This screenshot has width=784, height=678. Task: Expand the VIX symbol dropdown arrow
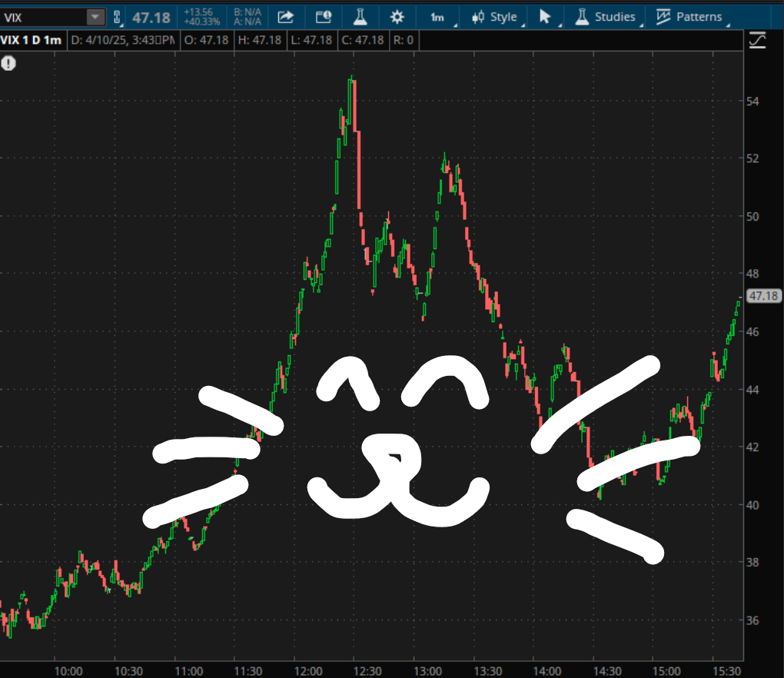tap(95, 18)
